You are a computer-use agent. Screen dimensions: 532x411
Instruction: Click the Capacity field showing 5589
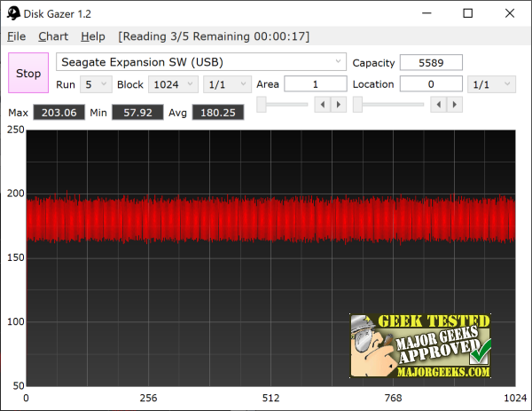tap(431, 62)
